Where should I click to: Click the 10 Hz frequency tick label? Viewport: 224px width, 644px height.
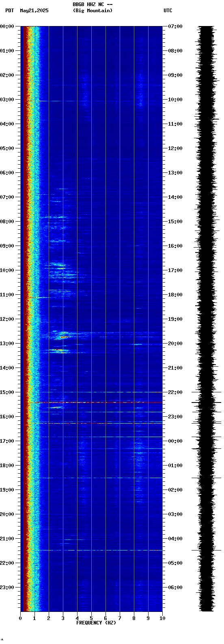pyautogui.click(x=162, y=618)
